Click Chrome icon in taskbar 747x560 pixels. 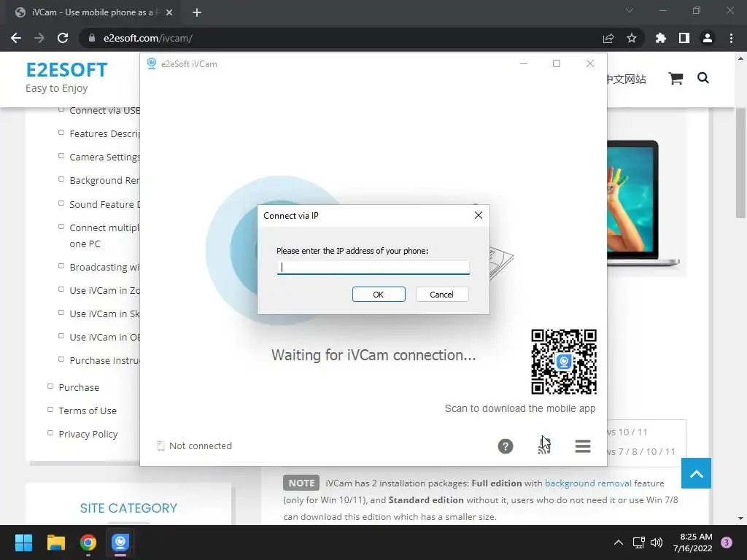[88, 542]
